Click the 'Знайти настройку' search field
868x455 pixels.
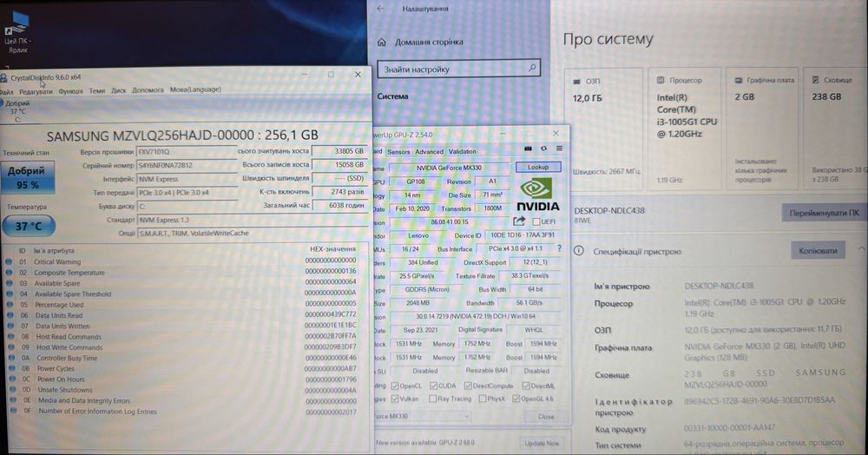click(x=458, y=69)
